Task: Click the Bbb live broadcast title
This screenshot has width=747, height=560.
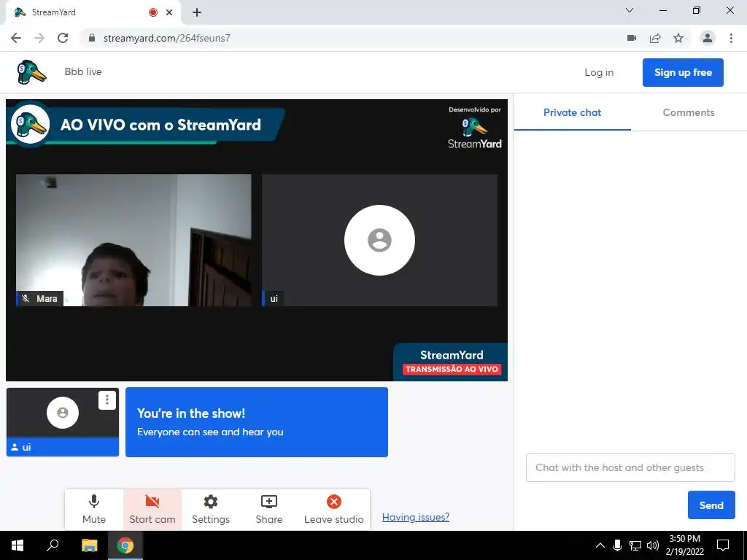Action: pos(83,71)
